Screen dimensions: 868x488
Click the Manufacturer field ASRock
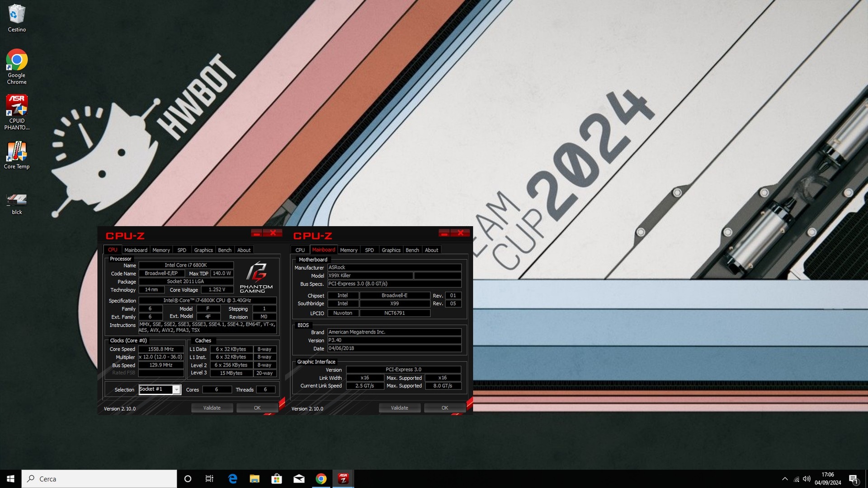tap(394, 267)
